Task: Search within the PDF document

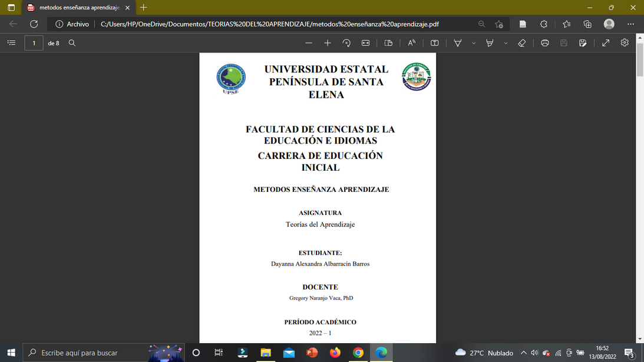Action: (72, 43)
